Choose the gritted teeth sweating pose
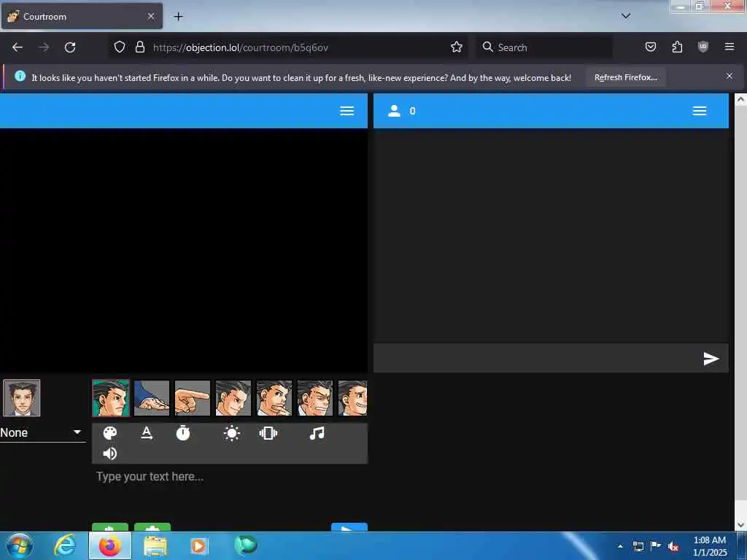Image resolution: width=747 pixels, height=560 pixels. 315,398
